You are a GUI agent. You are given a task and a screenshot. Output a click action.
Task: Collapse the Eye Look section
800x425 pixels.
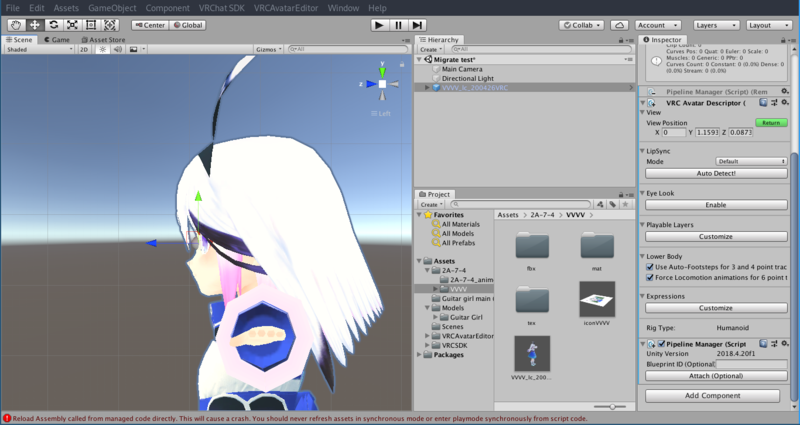click(642, 193)
